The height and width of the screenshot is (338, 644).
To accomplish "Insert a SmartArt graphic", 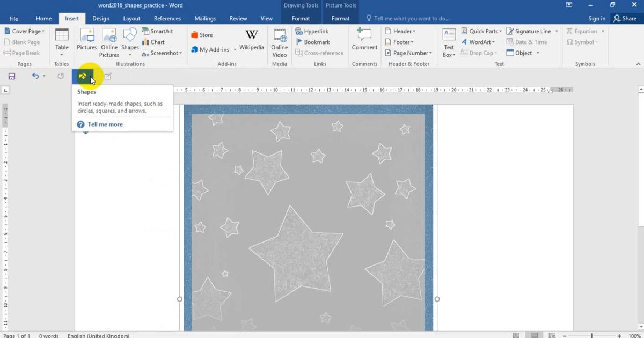I will (x=157, y=31).
